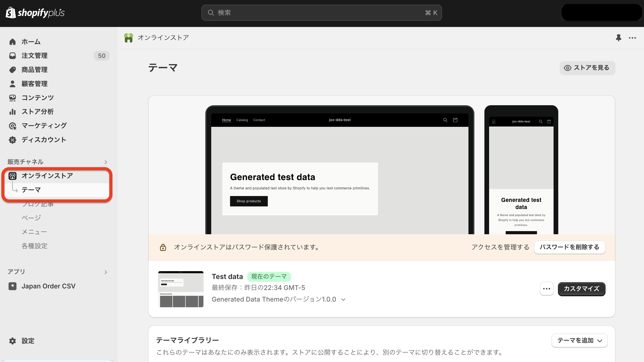Click the search icon in desktop theme preview
Screen dimensions: 644x362
click(x=445, y=120)
